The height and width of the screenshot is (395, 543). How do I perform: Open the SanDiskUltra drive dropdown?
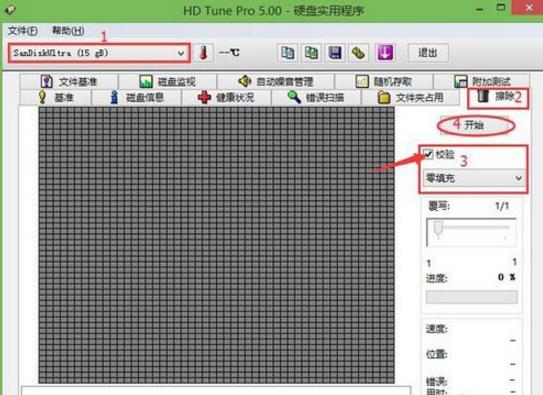(99, 53)
